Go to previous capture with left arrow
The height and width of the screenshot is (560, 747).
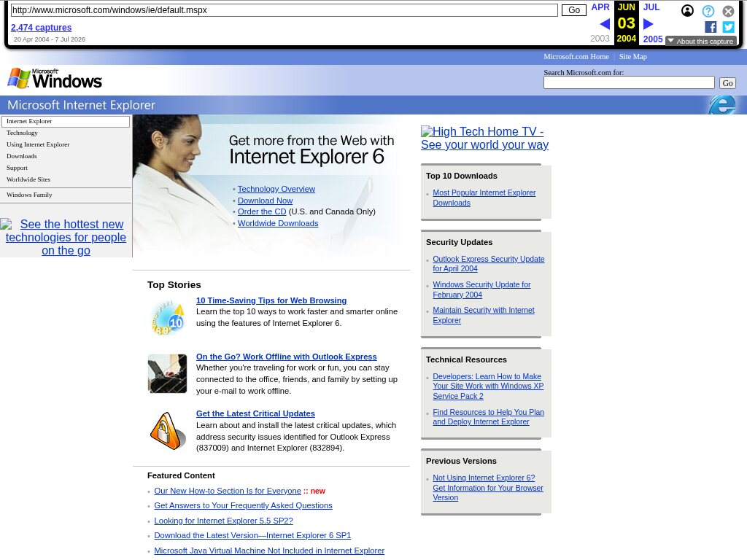pyautogui.click(x=605, y=24)
